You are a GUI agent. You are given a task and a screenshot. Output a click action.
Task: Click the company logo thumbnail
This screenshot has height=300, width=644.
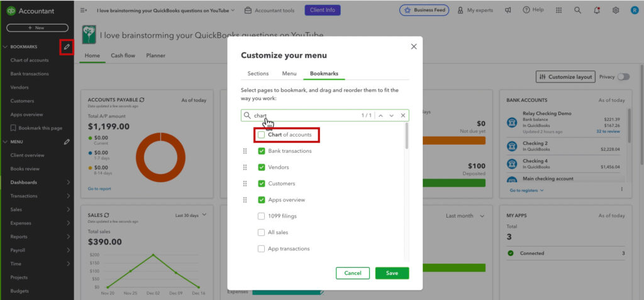[x=89, y=35]
